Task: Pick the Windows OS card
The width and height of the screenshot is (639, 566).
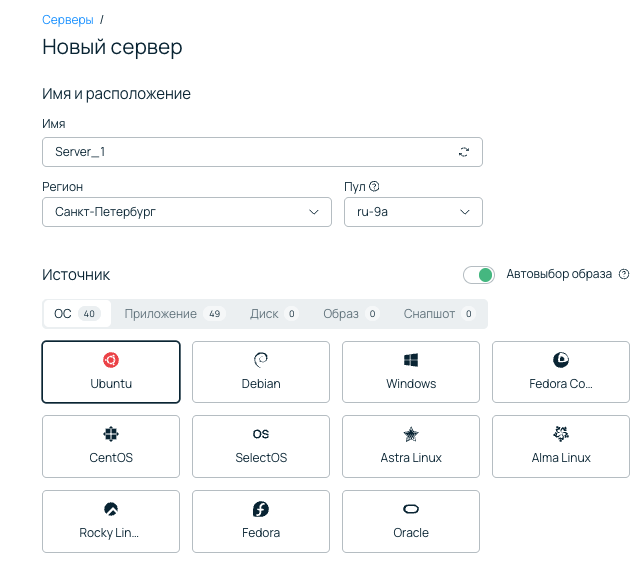Action: 411,372
